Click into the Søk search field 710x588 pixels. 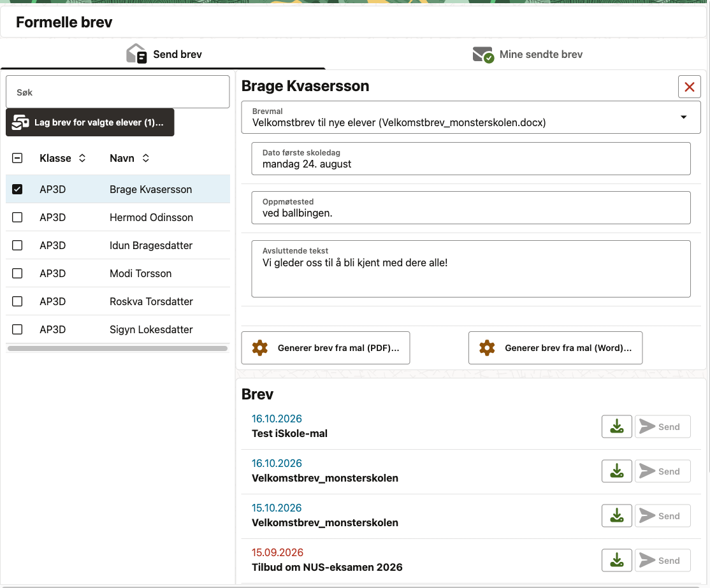(118, 92)
